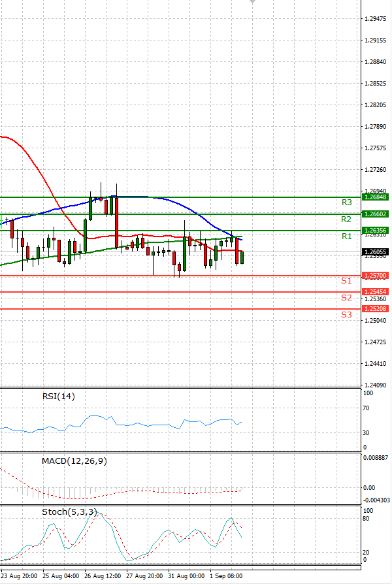Click the 0.00 MACD scale value
Viewport: 392px width, 584px height.
pos(369,487)
